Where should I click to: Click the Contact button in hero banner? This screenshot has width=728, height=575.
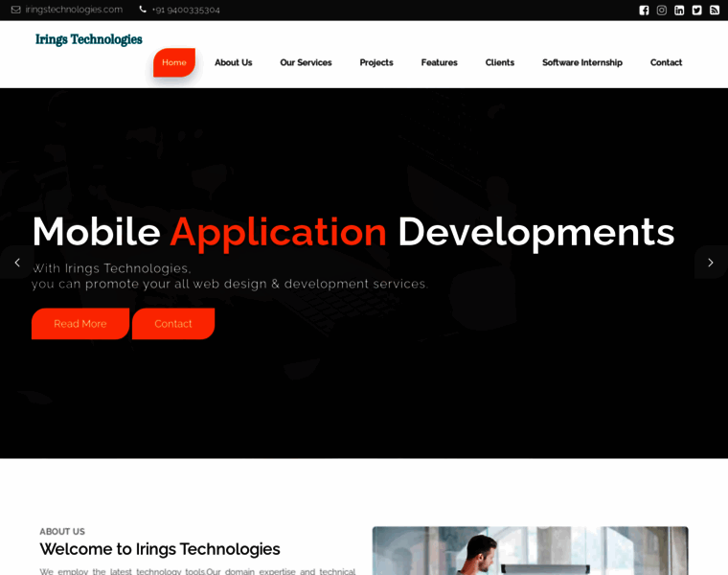point(173,324)
